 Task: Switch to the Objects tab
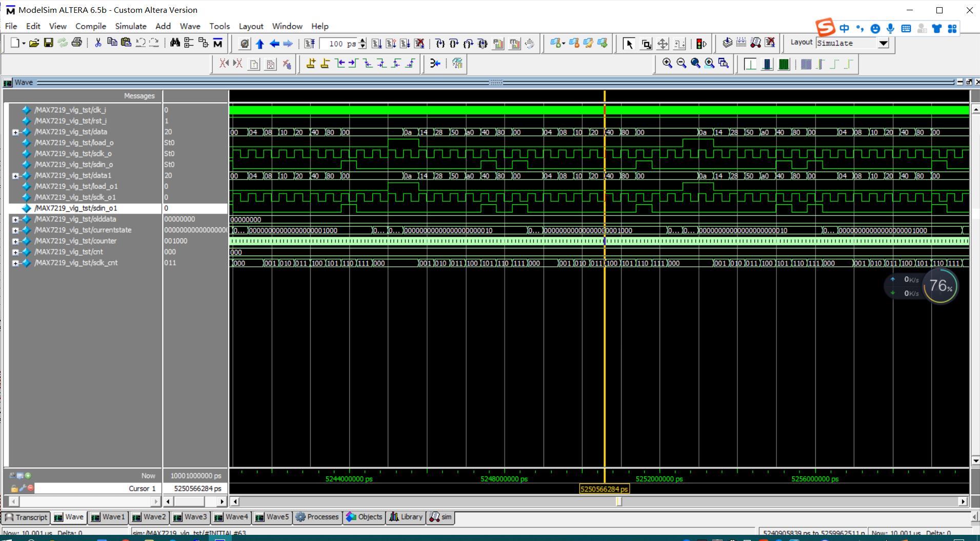[x=364, y=517]
